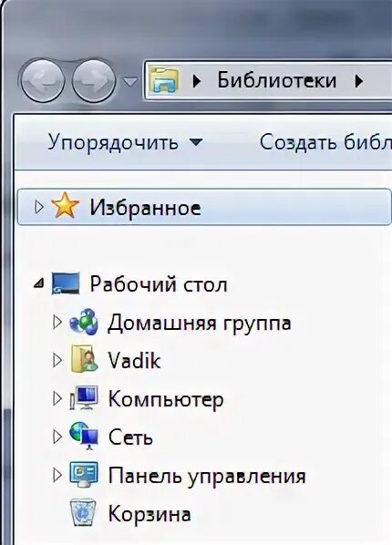Click the Панель управления icon
392x545 pixels.
84,475
